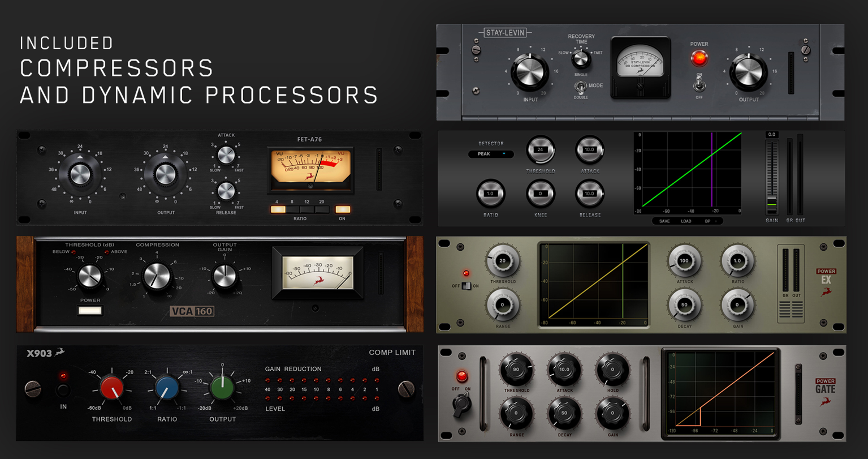Click the green X903 Output knob
The width and height of the screenshot is (868, 459).
222,388
